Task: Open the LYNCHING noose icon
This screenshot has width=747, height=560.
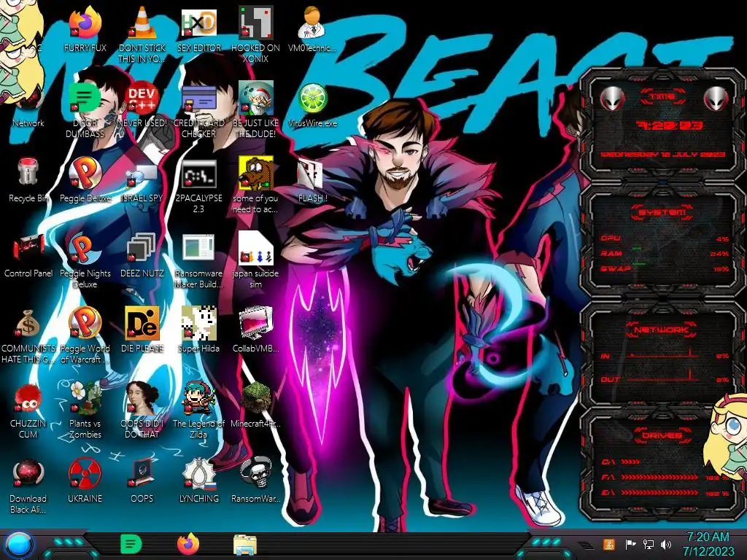Action: pyautogui.click(x=198, y=473)
